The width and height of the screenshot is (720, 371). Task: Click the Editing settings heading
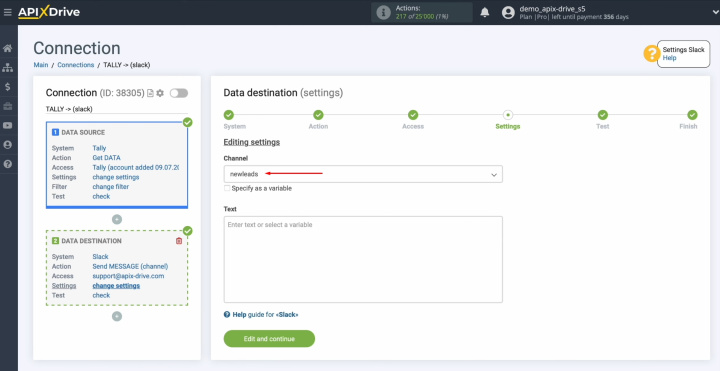click(252, 142)
